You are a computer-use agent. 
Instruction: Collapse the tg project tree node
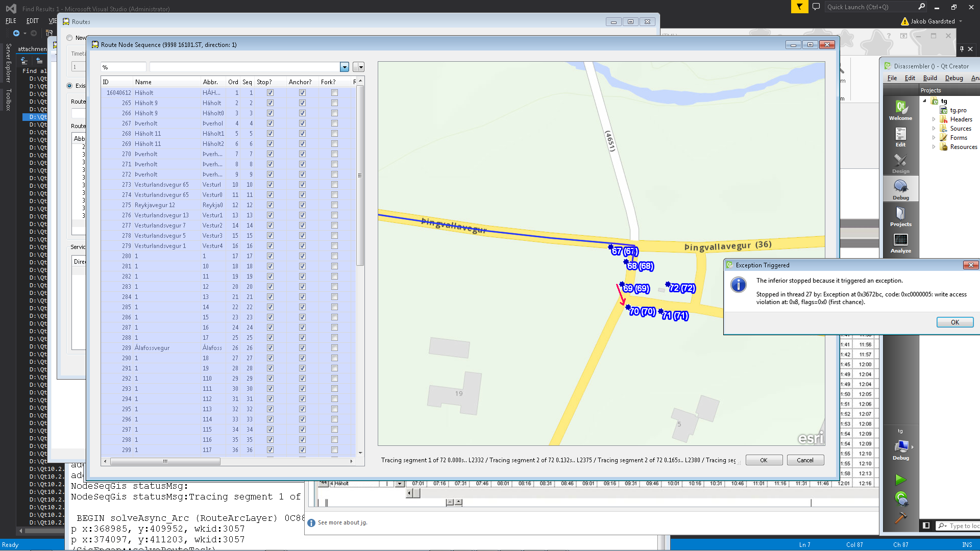[924, 101]
